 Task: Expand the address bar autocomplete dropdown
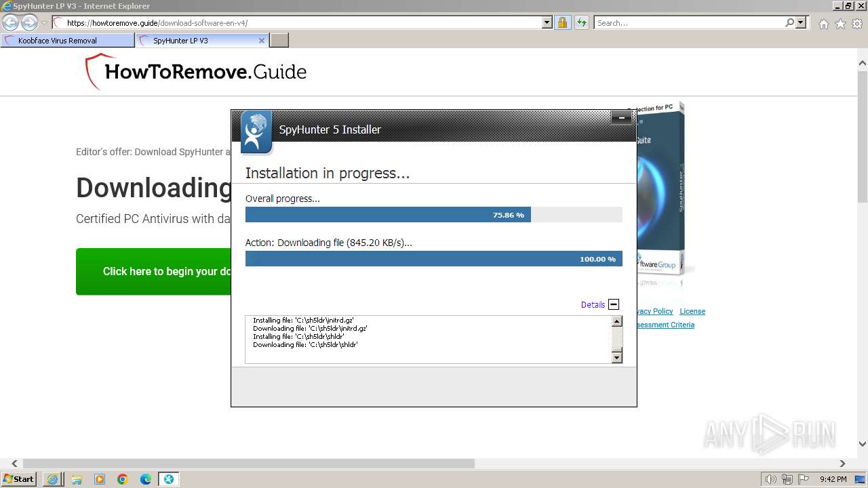(547, 23)
